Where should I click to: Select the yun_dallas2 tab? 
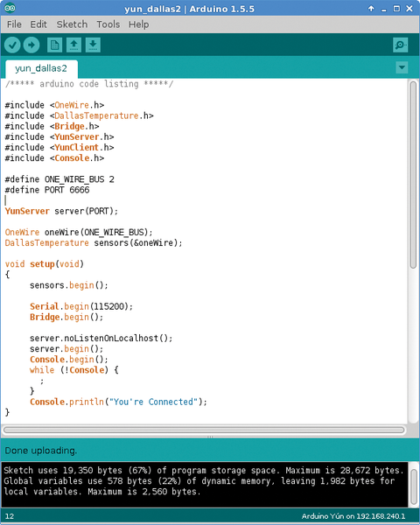[41, 68]
